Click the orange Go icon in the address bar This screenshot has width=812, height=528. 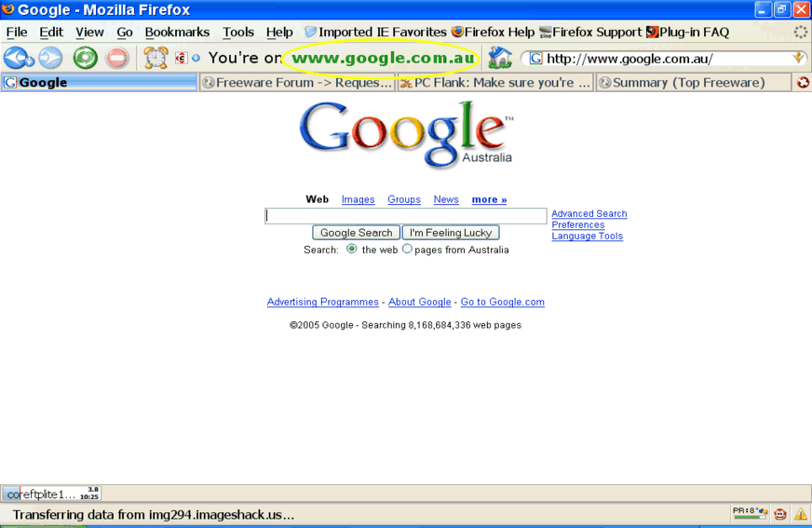click(798, 58)
